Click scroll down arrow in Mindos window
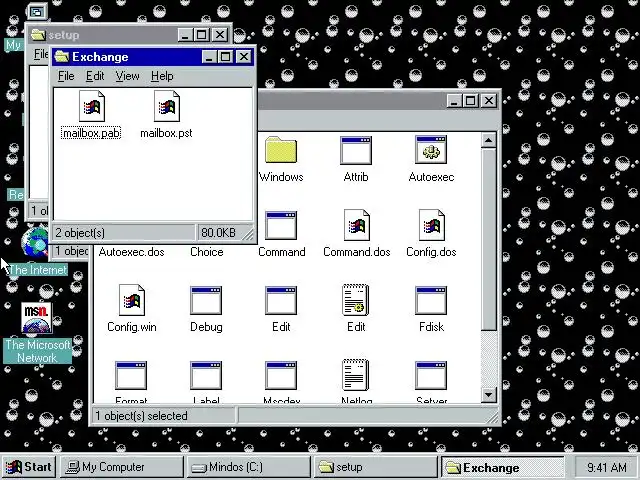The width and height of the screenshot is (640, 480). pyautogui.click(x=489, y=394)
